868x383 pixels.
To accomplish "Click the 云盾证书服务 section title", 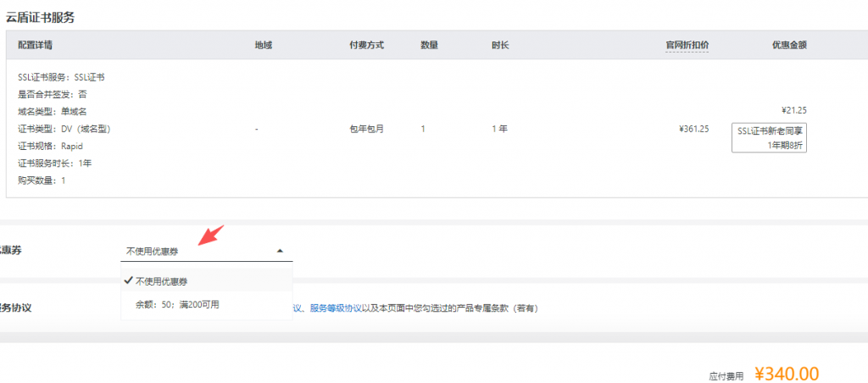I will [40, 17].
